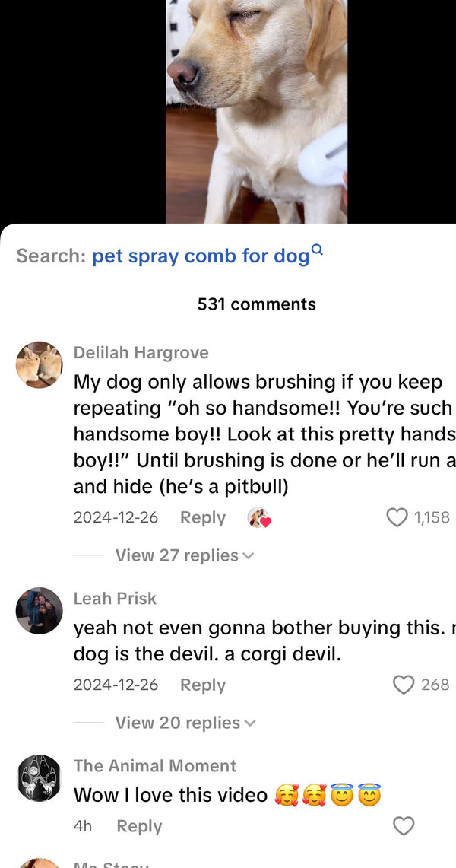Click the chevron next to 27 replies
Image resolution: width=456 pixels, height=868 pixels.
(249, 556)
